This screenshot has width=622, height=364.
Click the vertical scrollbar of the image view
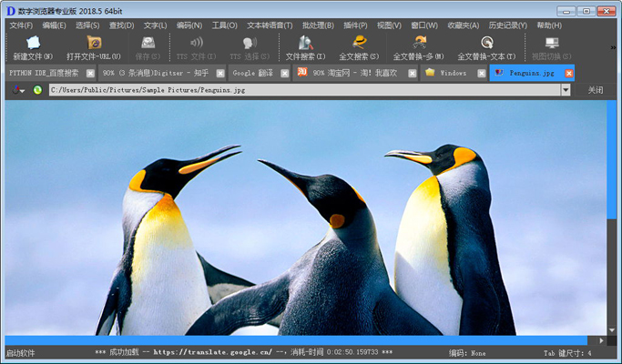pos(612,182)
